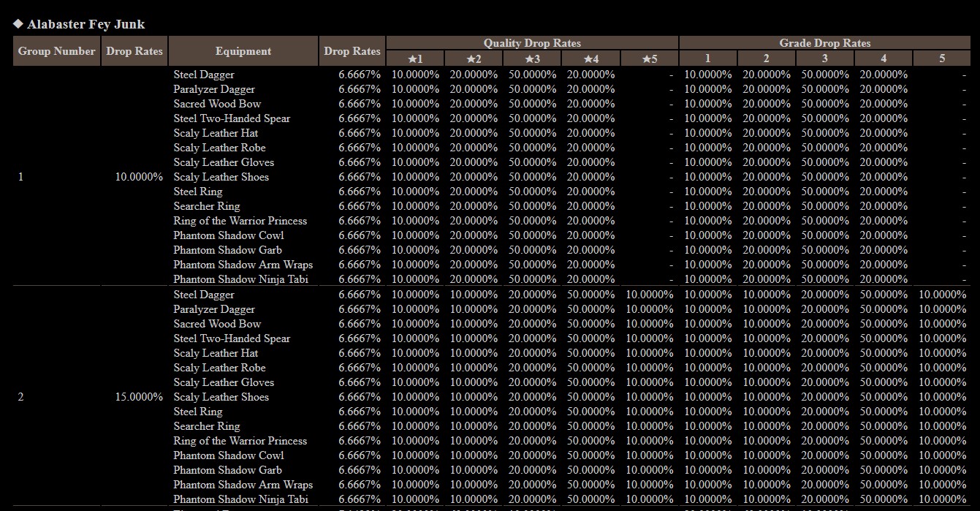Select the Grade Drop Rates header

coord(825,43)
